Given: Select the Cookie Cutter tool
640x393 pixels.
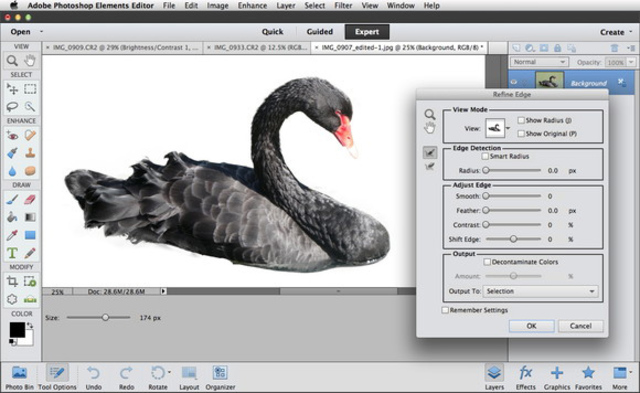Looking at the screenshot, I should 12,299.
